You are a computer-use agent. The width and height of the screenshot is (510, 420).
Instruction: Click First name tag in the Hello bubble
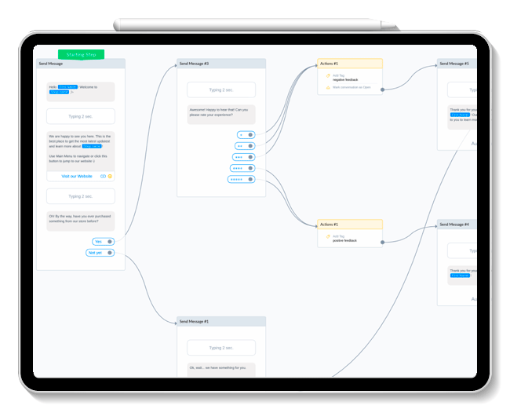coord(67,87)
